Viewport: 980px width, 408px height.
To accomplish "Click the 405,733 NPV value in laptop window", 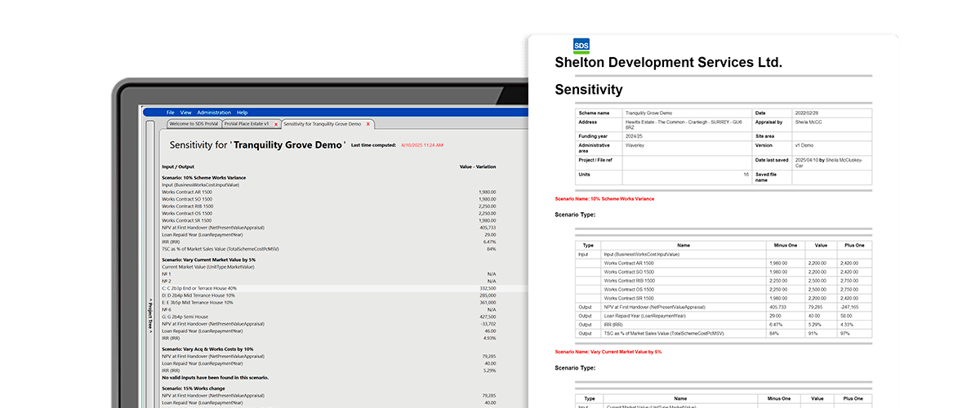I will [x=488, y=228].
